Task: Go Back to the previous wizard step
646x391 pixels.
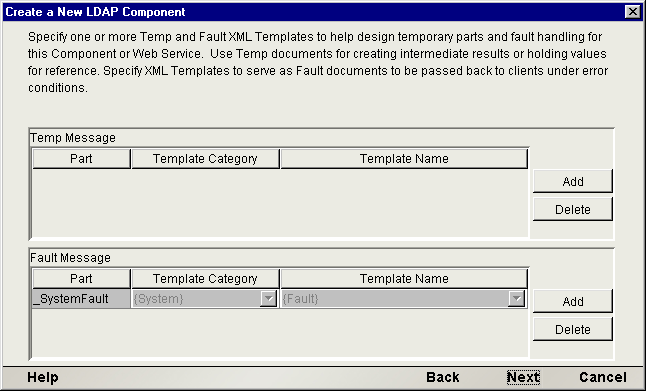Action: (442, 377)
